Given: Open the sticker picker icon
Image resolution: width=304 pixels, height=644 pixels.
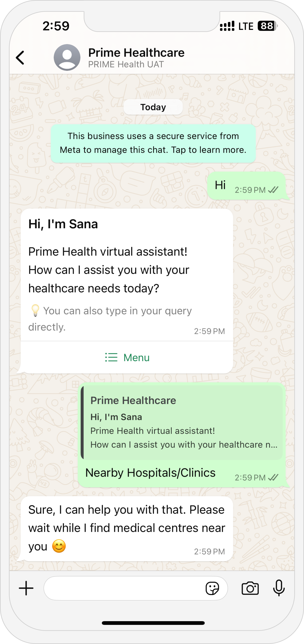Looking at the screenshot, I should (x=212, y=588).
